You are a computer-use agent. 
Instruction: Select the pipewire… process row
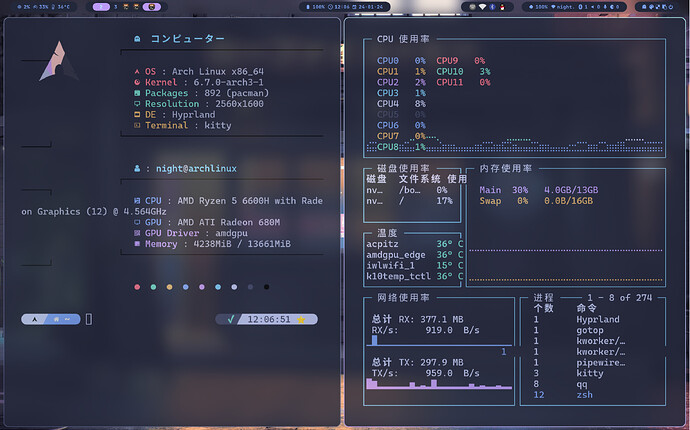(580, 362)
